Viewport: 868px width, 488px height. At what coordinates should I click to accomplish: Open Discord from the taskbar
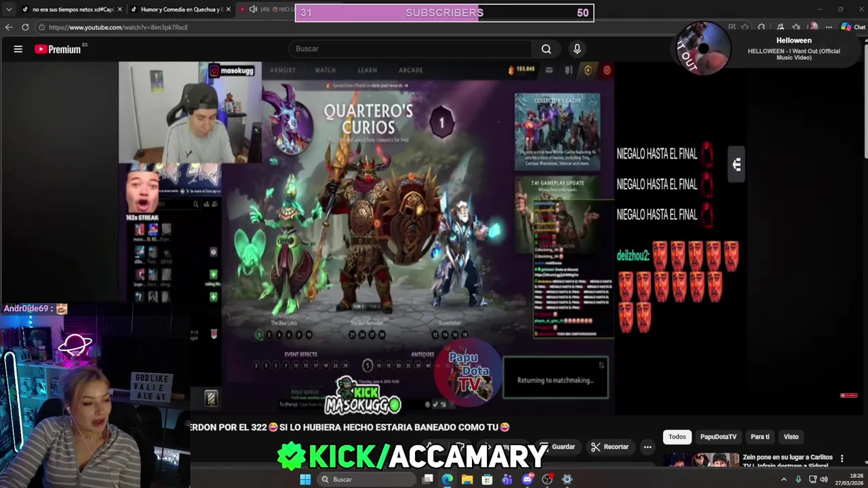527,479
